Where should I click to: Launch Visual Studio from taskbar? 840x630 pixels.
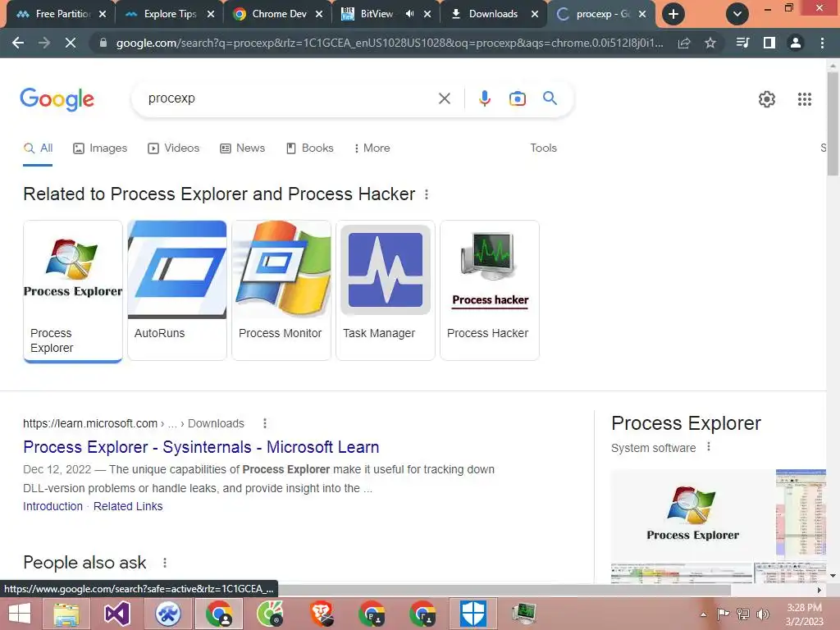click(116, 614)
